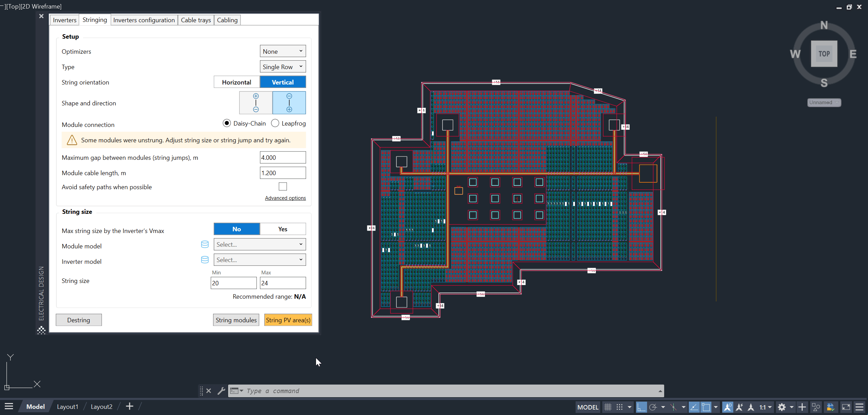Enable Avoid safety paths when possible
Image resolution: width=868 pixels, height=415 pixels.
coord(282,186)
